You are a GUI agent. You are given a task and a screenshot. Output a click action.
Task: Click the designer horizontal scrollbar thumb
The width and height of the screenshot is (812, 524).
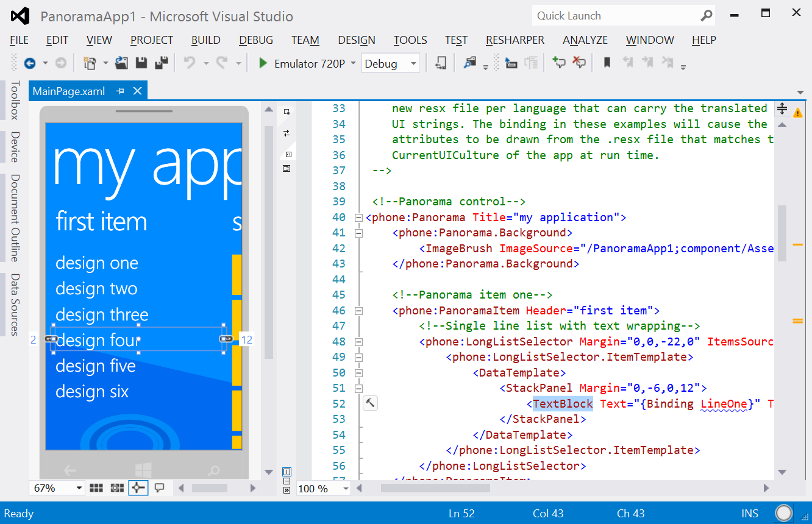(x=210, y=488)
